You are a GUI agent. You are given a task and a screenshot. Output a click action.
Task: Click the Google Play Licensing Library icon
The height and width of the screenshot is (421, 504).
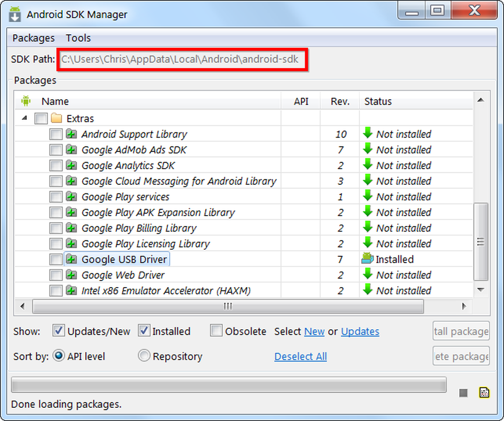point(72,243)
